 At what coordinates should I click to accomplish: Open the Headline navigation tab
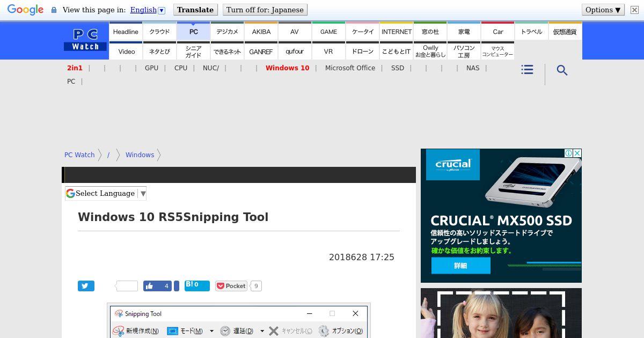pos(126,32)
